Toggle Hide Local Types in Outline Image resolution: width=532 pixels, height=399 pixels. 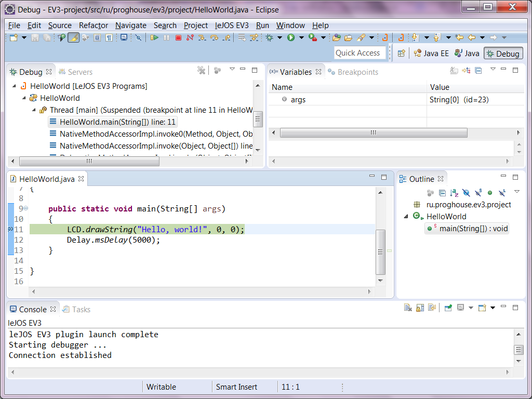tap(502, 193)
